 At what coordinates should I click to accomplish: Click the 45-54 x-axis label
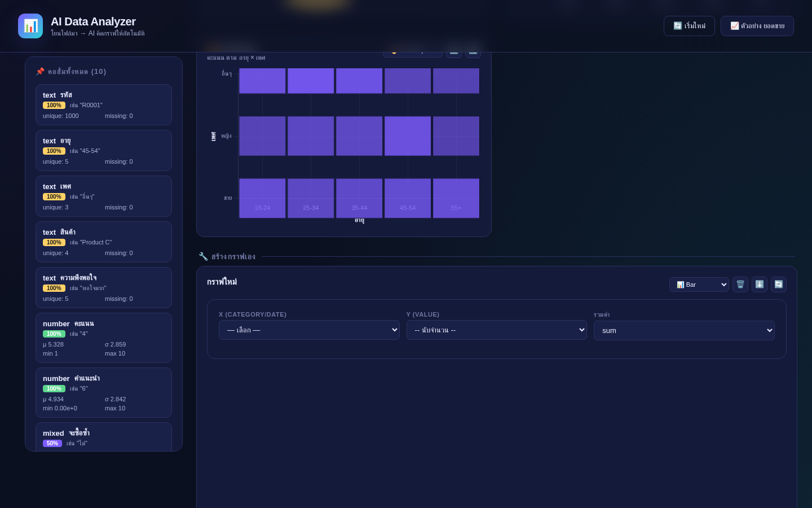408,208
